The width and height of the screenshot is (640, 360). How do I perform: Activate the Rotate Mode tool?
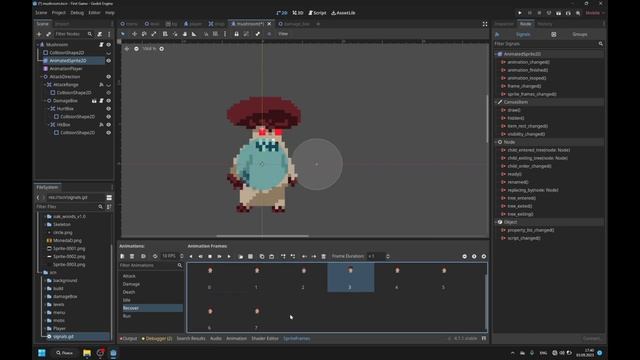(144, 34)
